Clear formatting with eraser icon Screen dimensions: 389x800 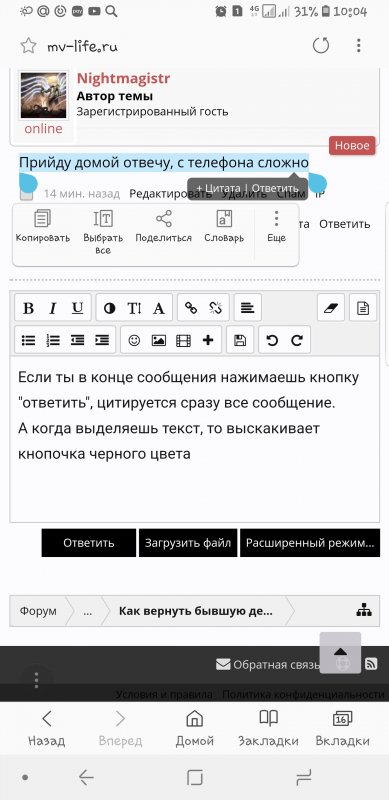331,308
